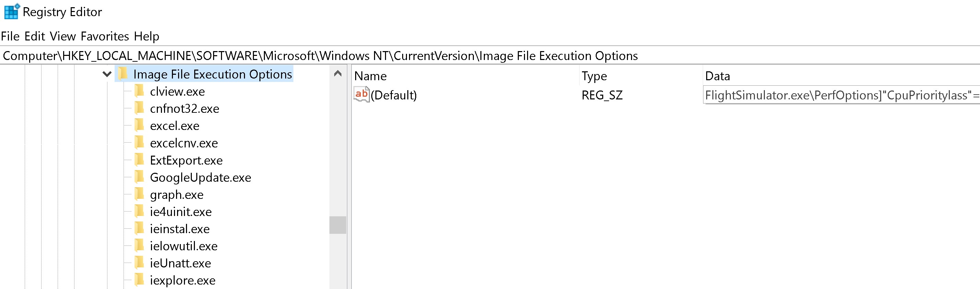The width and height of the screenshot is (980, 289).
Task: Click the tree pane scrollbar thumb
Action: click(337, 225)
